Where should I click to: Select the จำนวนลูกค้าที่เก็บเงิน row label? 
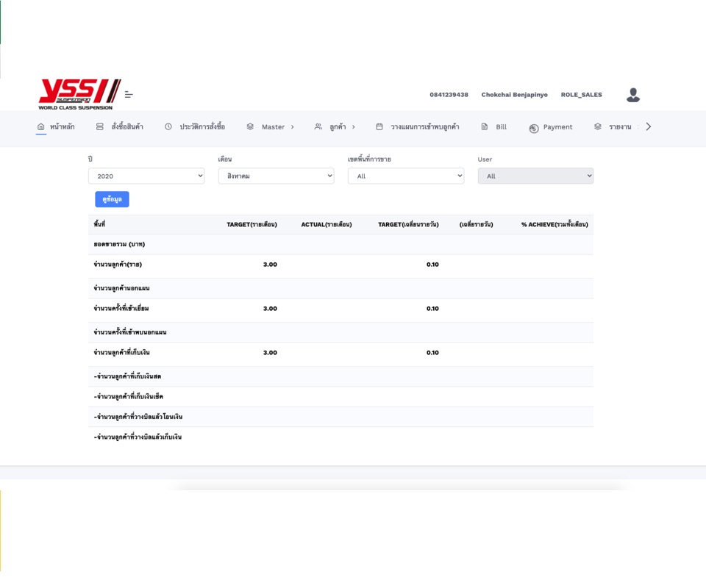coord(121,353)
